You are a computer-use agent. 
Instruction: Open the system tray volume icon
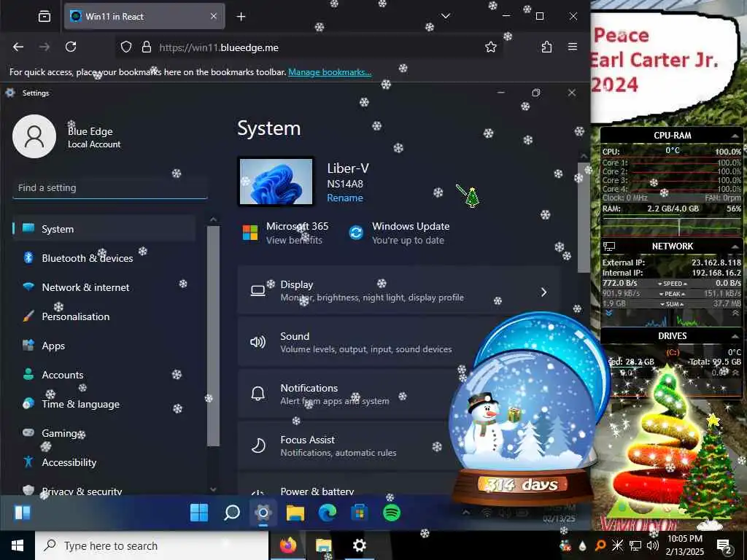pyautogui.click(x=653, y=545)
